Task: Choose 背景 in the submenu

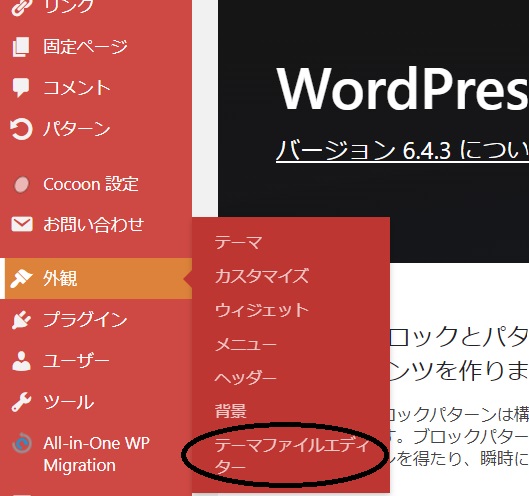Action: click(x=231, y=411)
